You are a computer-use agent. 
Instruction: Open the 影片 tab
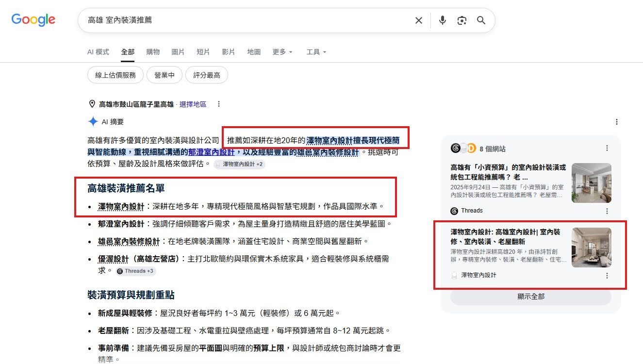(x=229, y=52)
